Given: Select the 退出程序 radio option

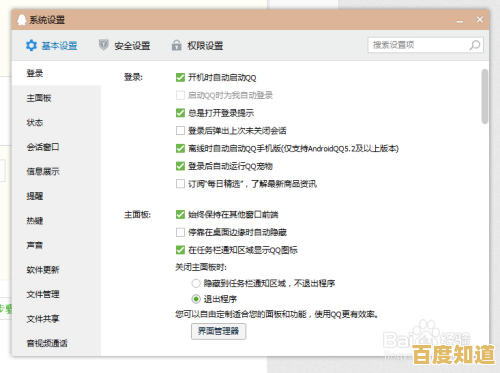Looking at the screenshot, I should click(196, 299).
